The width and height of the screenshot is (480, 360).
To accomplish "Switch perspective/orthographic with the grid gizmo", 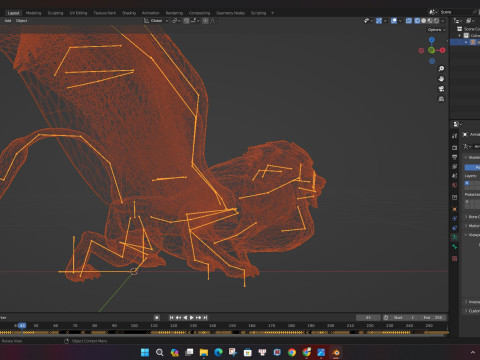I will coord(441,99).
